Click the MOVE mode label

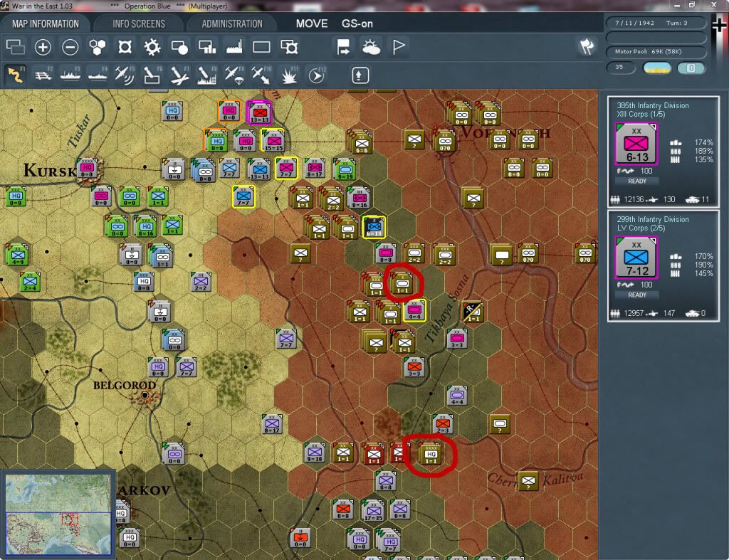point(312,23)
